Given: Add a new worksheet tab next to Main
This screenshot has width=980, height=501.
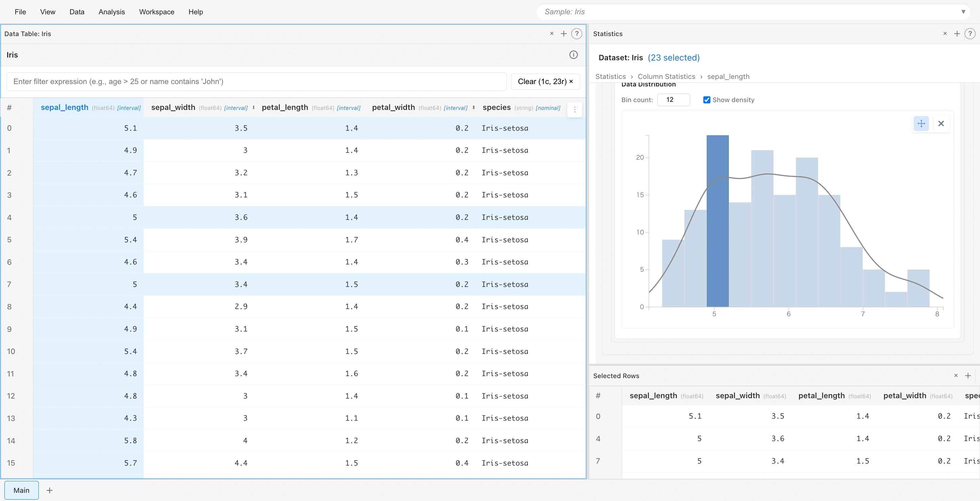Looking at the screenshot, I should [x=49, y=490].
